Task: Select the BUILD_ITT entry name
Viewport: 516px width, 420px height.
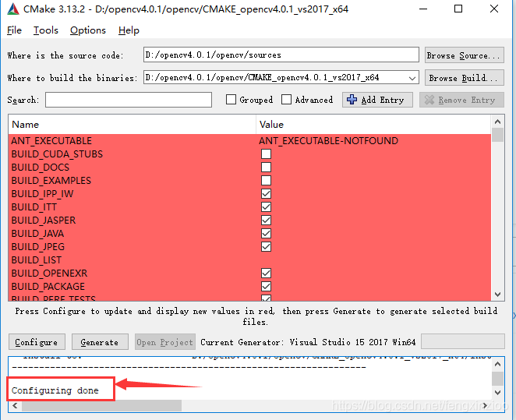Action: [34, 206]
